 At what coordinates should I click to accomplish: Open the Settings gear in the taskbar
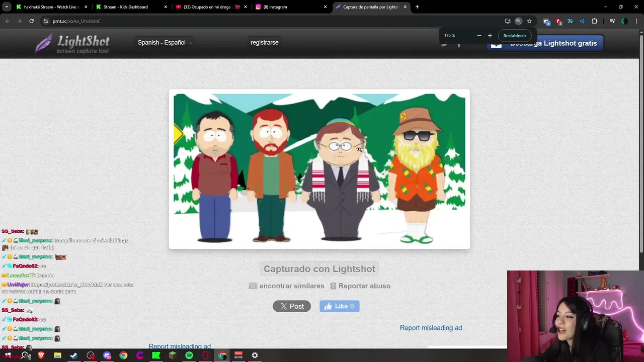(255, 355)
